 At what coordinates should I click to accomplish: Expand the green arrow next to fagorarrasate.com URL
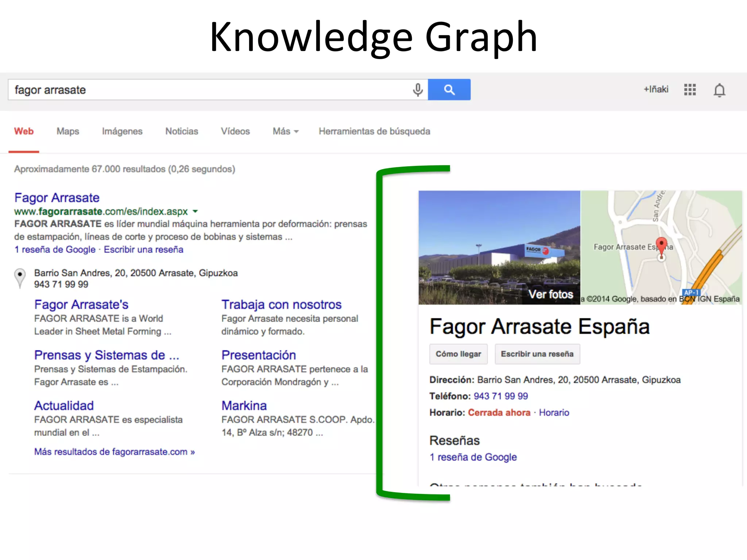195,211
